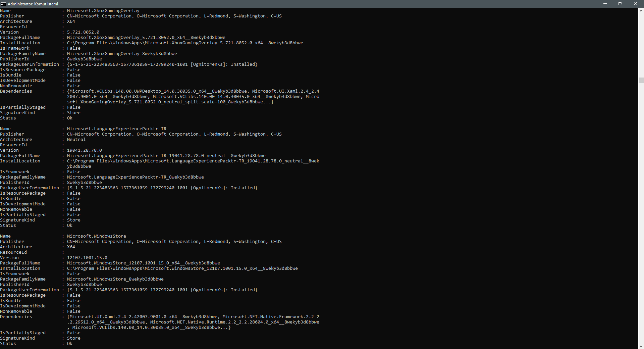Minimize the Komut İstemi window
Image resolution: width=644 pixels, height=349 pixels.
(605, 4)
